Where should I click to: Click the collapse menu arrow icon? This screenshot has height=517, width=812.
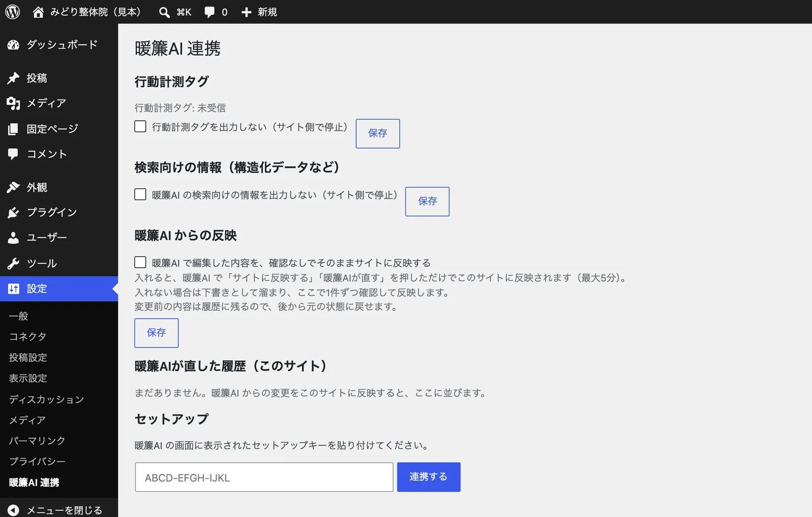pyautogui.click(x=13, y=510)
